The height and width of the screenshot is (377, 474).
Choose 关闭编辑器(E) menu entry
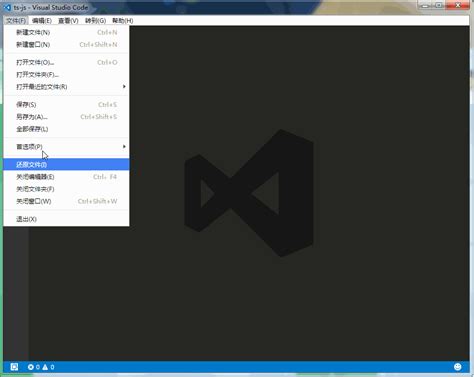tap(66, 177)
